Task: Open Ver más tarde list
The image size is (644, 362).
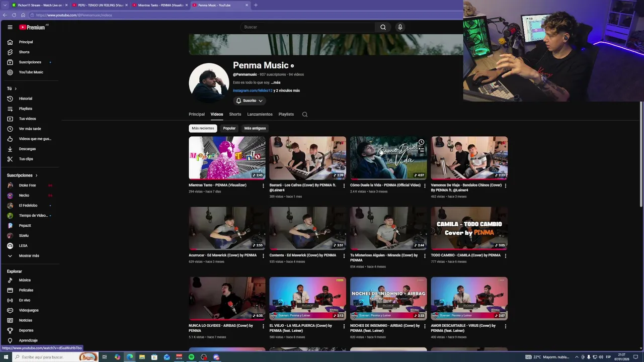Action: point(31,129)
